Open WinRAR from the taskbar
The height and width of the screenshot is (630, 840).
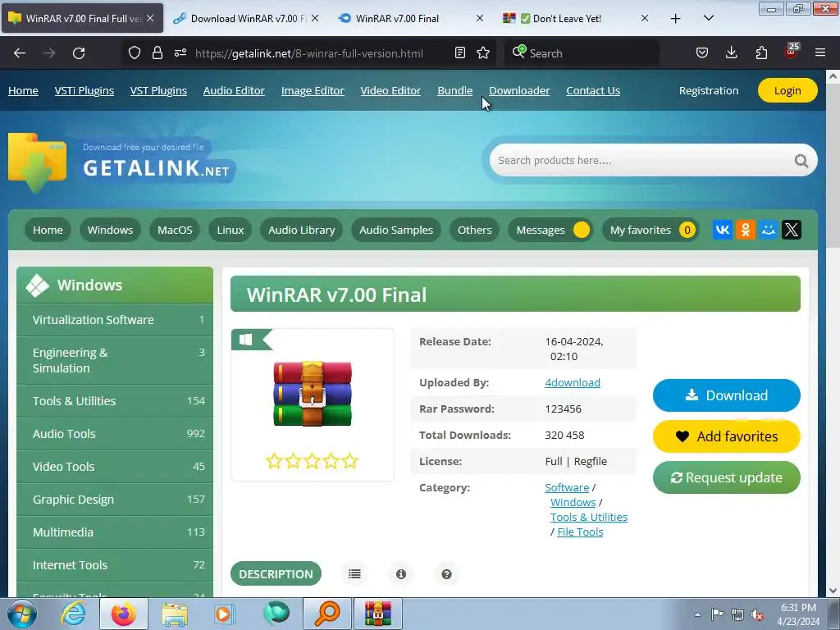pyautogui.click(x=377, y=614)
